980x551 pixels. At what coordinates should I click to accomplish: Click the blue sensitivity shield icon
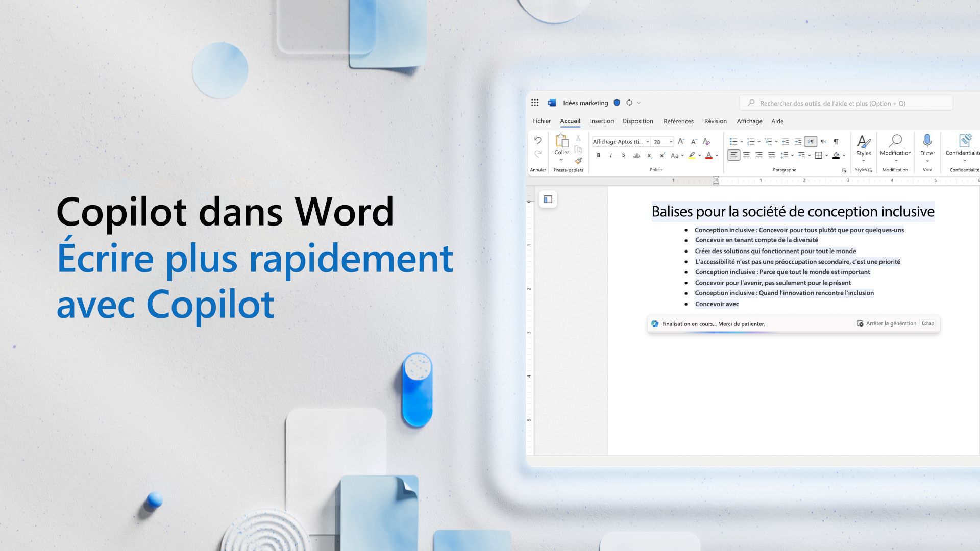tap(617, 103)
